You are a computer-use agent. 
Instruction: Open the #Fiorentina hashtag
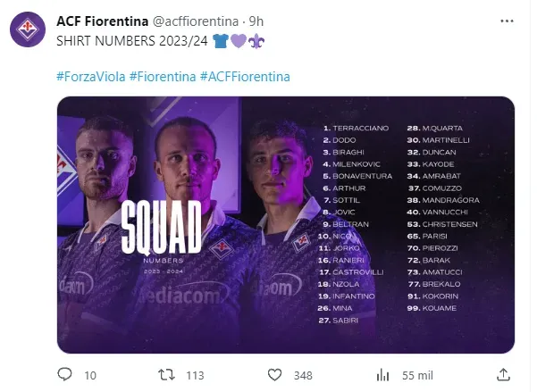tap(162, 77)
